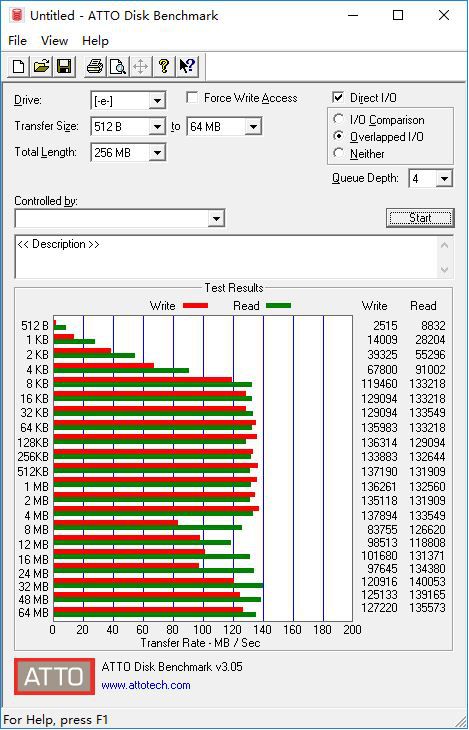Open the Total Length dropdown
Screen dimensions: 469x730
coord(158,152)
